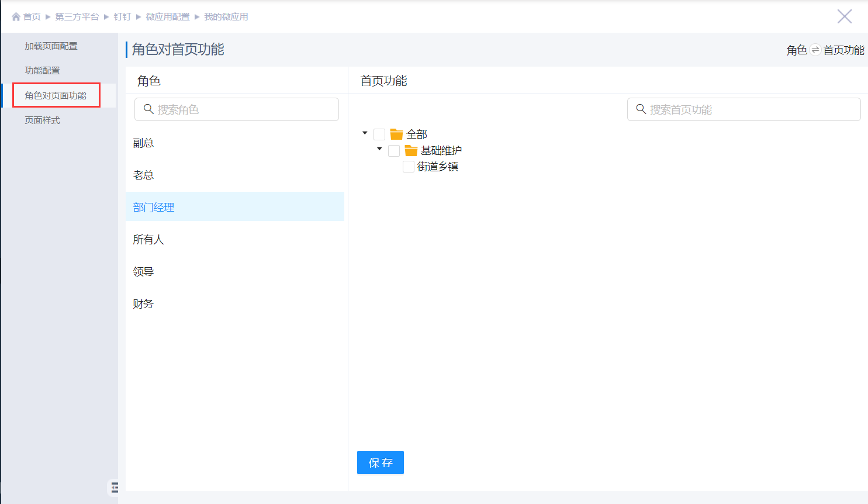Collapse the 全部 tree node arrow
868x504 pixels.
[365, 133]
